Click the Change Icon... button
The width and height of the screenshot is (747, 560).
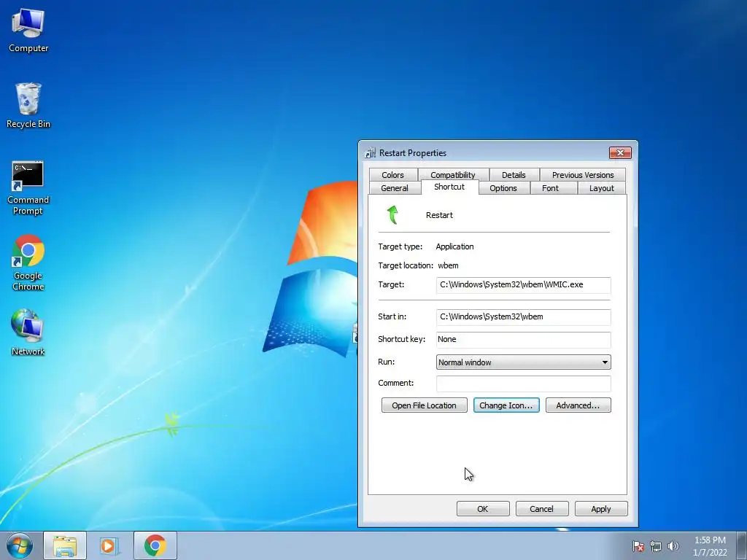(x=506, y=405)
